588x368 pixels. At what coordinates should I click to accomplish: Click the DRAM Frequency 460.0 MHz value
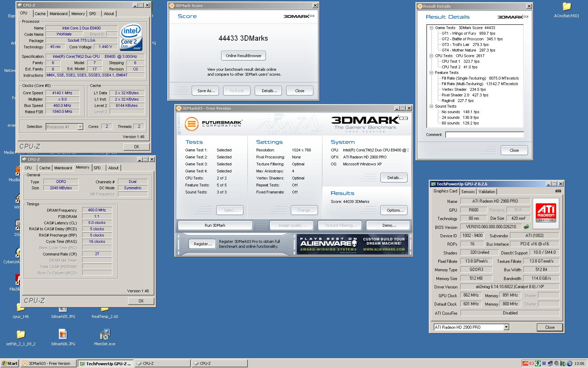tap(97, 210)
